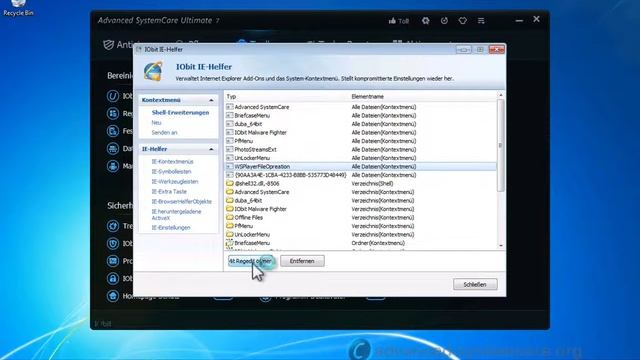Open the hamburger menu icon in Advanced SystemCare title bar
640x360 pixels.
point(481,20)
